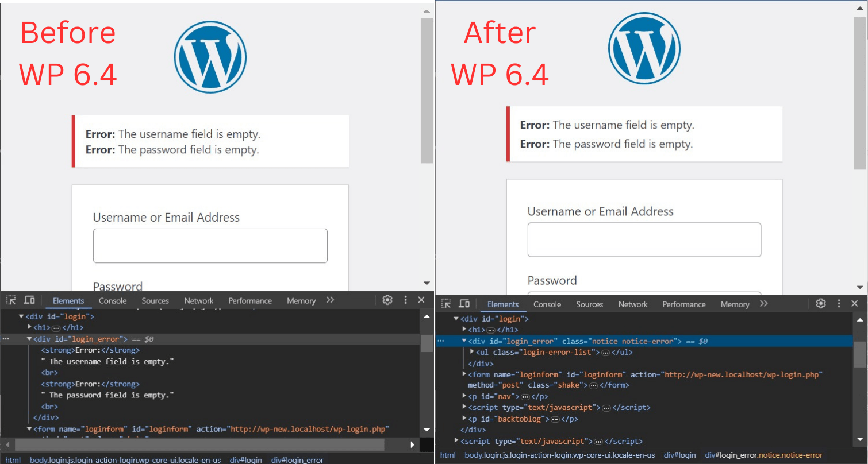This screenshot has width=868, height=464.
Task: Expand the ul login-error-list node
Action: click(x=473, y=352)
